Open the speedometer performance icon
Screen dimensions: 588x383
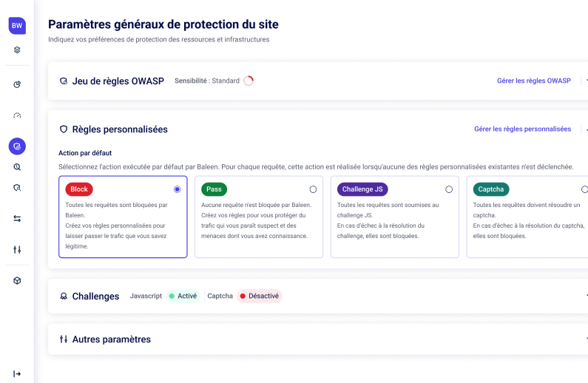(x=17, y=115)
